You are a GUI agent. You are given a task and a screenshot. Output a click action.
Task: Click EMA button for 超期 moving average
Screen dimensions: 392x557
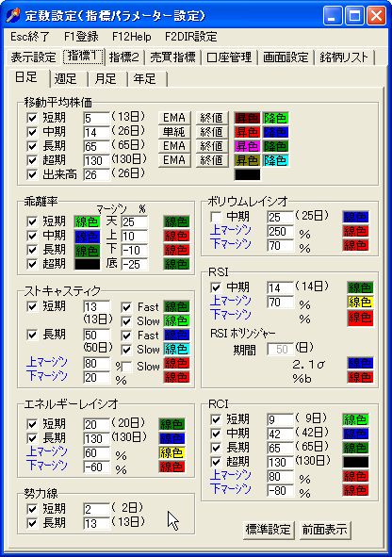(174, 160)
